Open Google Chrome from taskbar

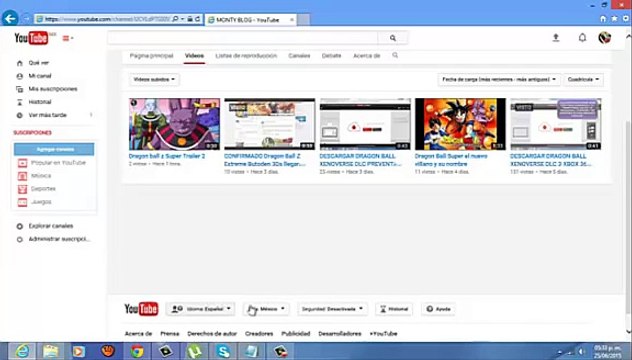click(x=137, y=351)
